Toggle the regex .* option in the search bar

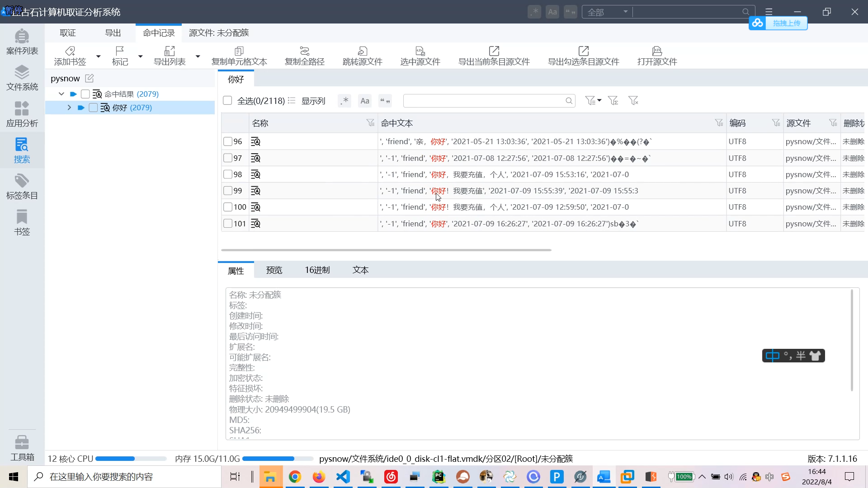coord(344,101)
